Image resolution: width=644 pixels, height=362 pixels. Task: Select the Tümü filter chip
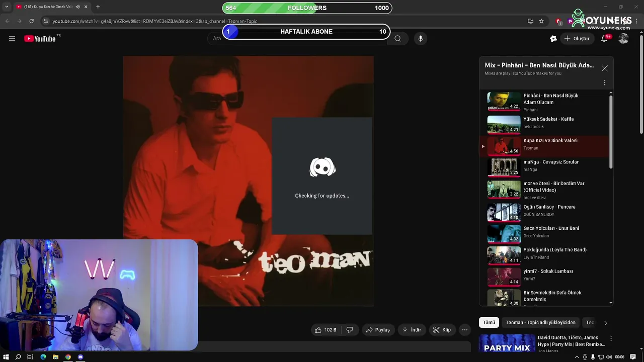pos(489,323)
